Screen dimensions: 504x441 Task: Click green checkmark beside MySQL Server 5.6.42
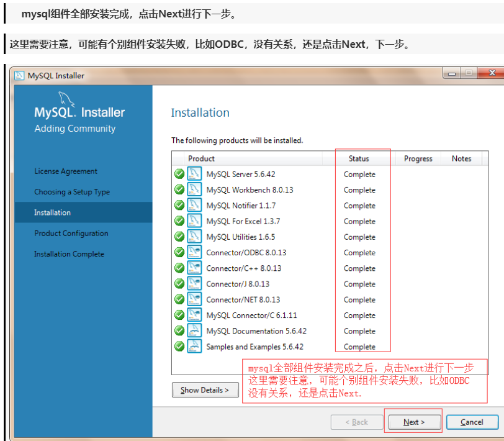pos(179,174)
